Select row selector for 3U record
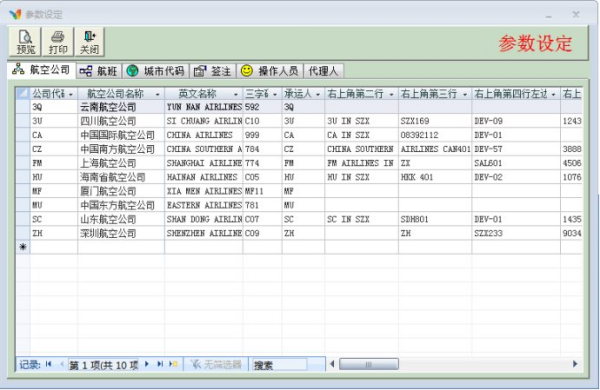 click(x=23, y=121)
